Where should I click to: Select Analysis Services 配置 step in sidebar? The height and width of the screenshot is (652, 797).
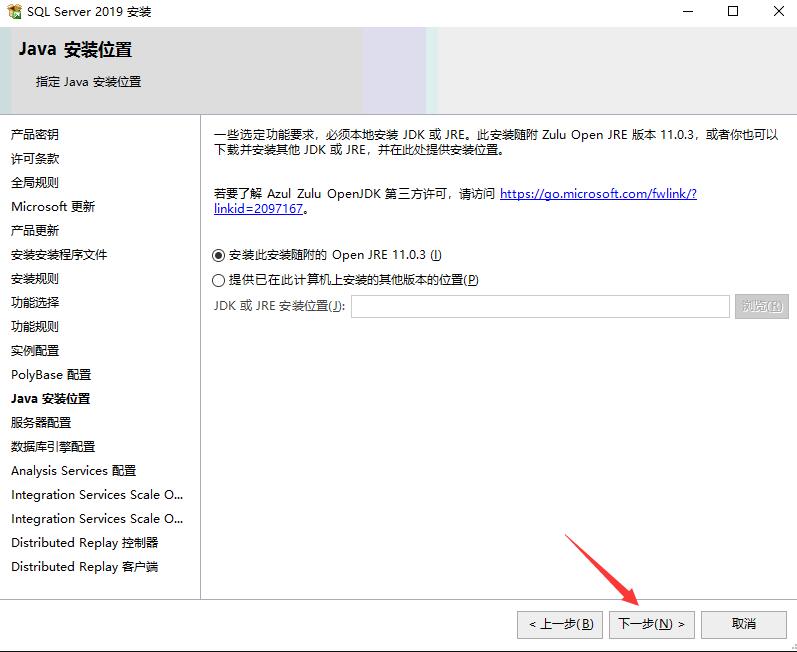[74, 471]
